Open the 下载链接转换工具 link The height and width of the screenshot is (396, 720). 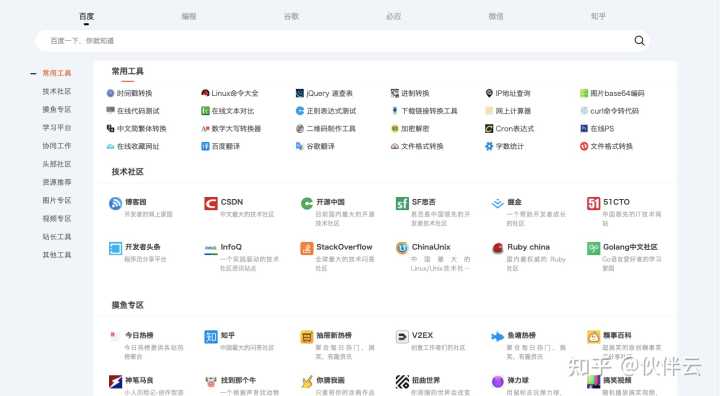(x=424, y=111)
